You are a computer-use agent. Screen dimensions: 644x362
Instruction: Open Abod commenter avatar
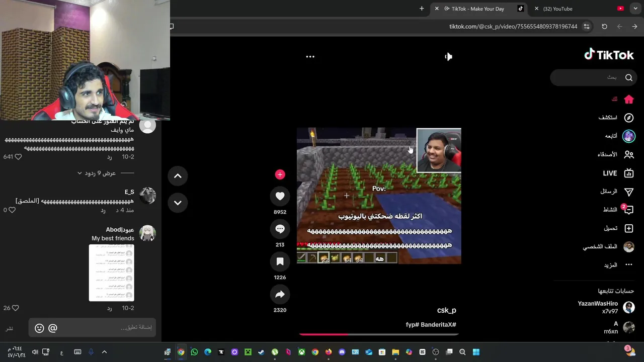point(147,233)
